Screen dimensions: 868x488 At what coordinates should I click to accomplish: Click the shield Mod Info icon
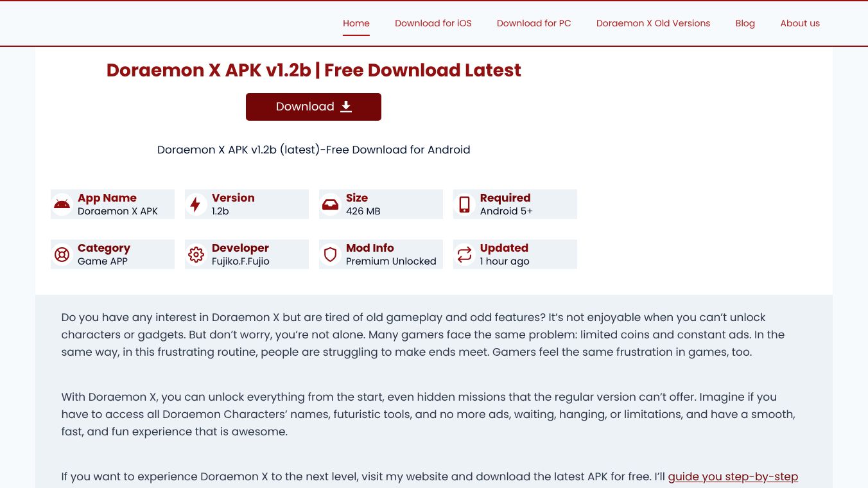[x=330, y=254]
